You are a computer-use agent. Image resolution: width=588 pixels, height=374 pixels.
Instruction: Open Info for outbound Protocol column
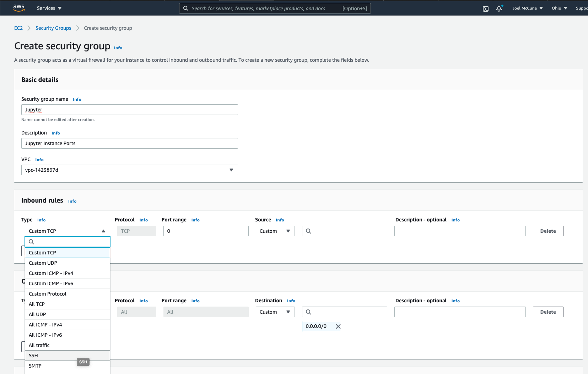pyautogui.click(x=144, y=301)
